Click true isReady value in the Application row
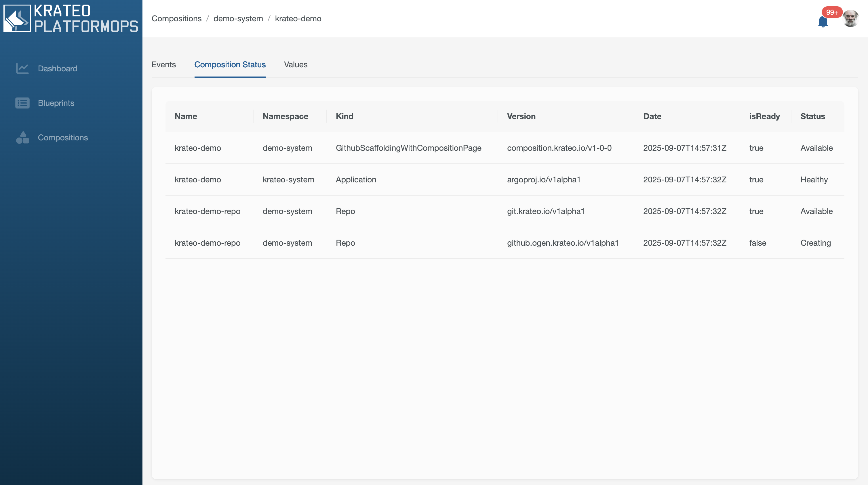The width and height of the screenshot is (868, 485). 756,180
